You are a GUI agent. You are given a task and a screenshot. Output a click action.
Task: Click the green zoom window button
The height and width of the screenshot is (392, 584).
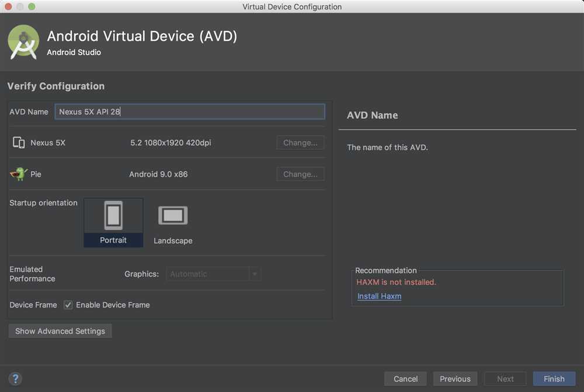(x=32, y=6)
